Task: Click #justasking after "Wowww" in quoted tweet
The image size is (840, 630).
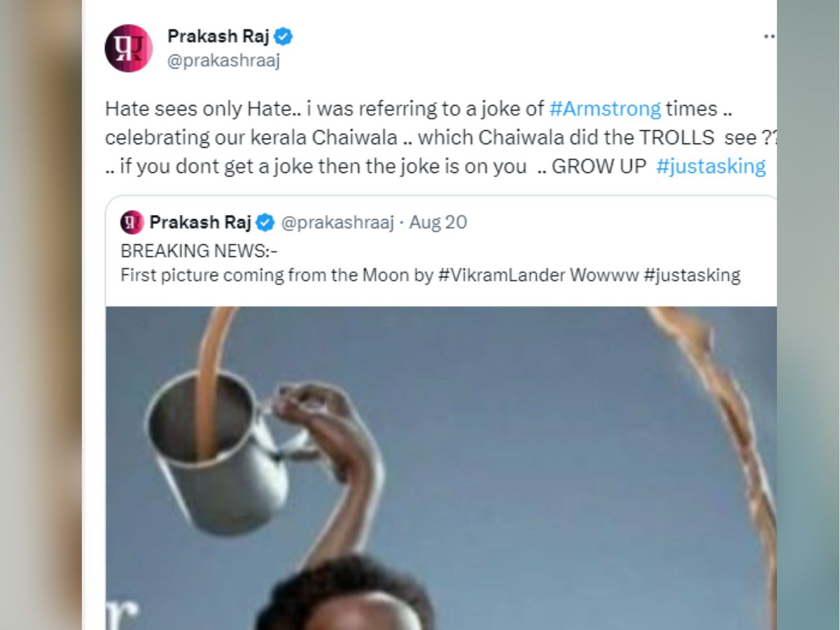Action: [x=692, y=275]
